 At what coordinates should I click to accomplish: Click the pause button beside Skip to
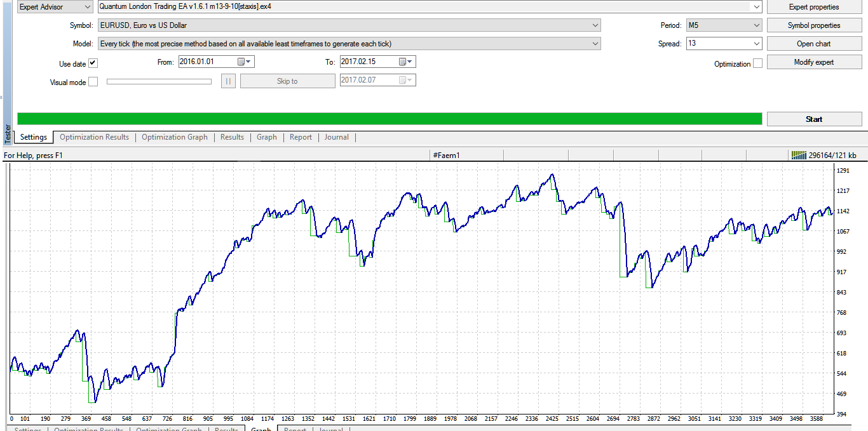tap(228, 81)
